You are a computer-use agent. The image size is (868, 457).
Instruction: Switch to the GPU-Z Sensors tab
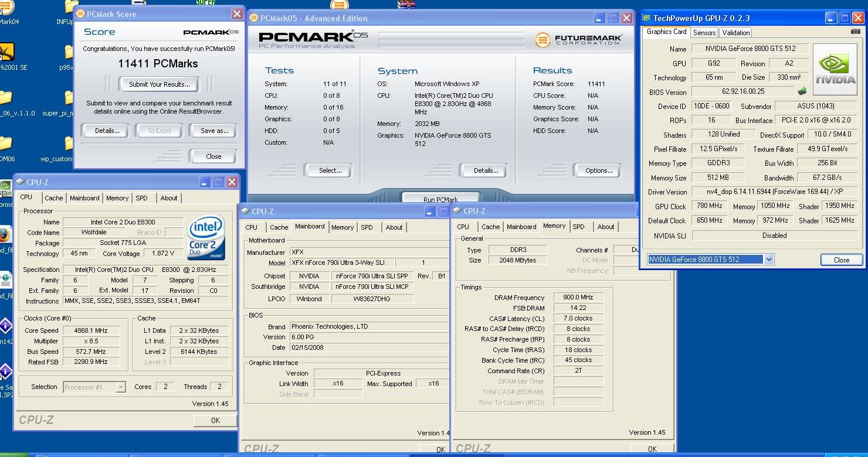click(704, 33)
